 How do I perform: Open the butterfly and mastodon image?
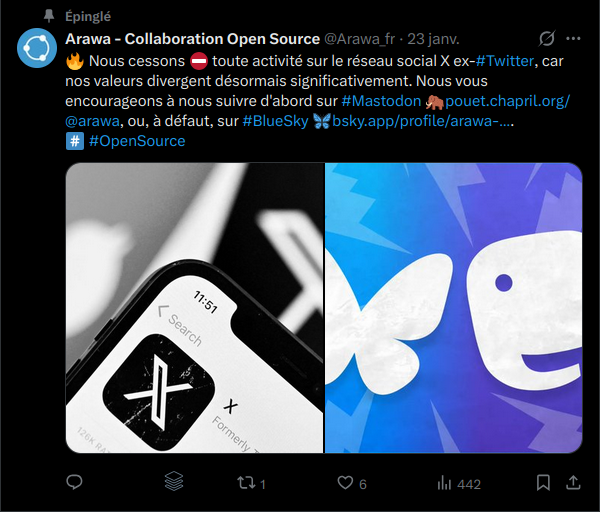pyautogui.click(x=453, y=308)
